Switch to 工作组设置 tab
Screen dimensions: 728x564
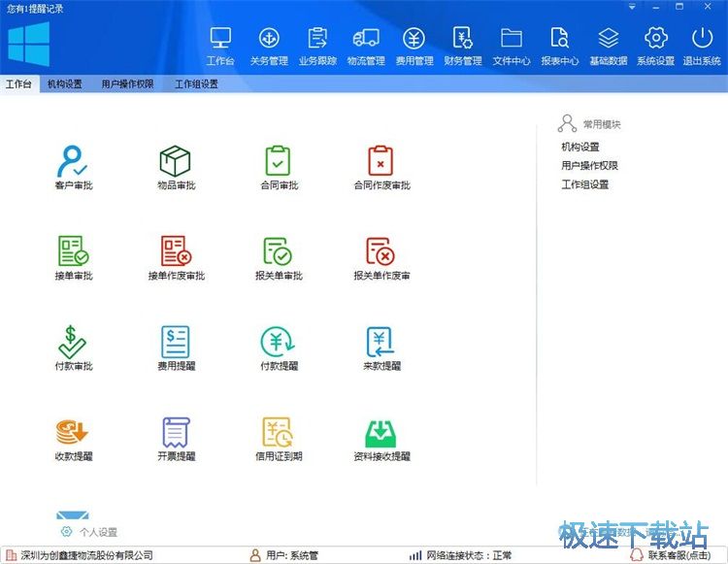196,84
